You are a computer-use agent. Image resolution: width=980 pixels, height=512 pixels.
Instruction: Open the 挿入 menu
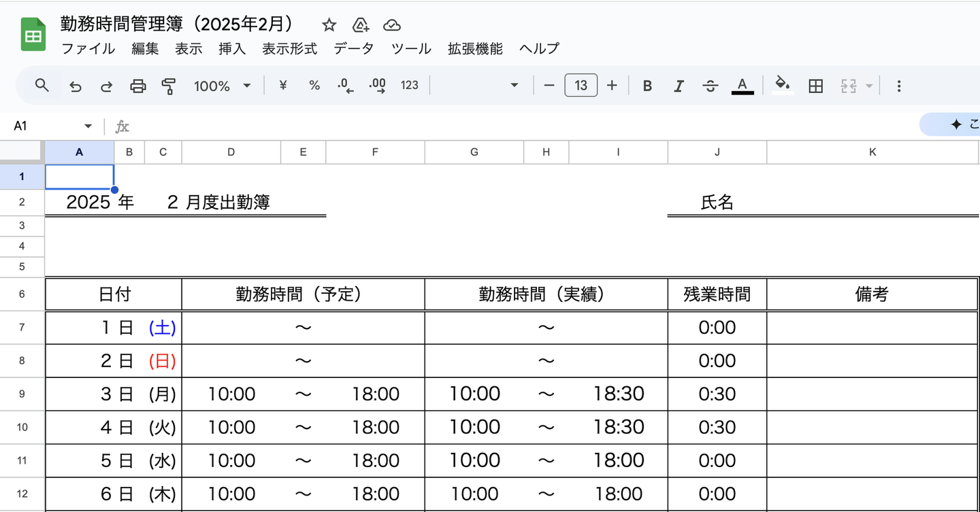click(x=232, y=48)
